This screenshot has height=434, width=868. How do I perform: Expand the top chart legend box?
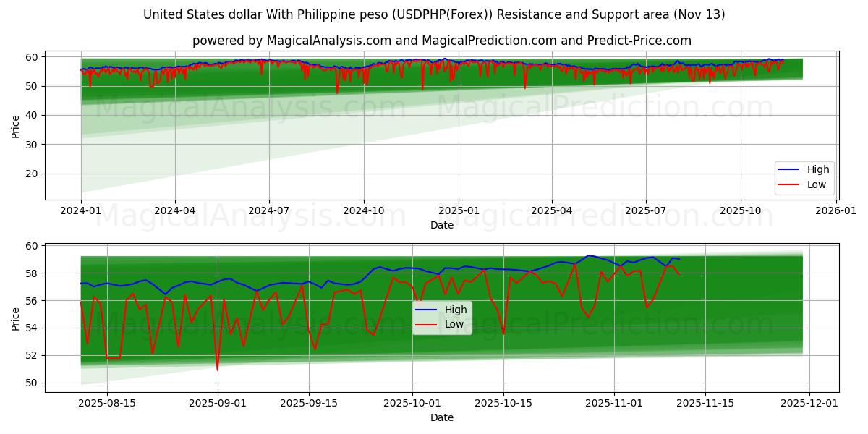click(x=803, y=176)
